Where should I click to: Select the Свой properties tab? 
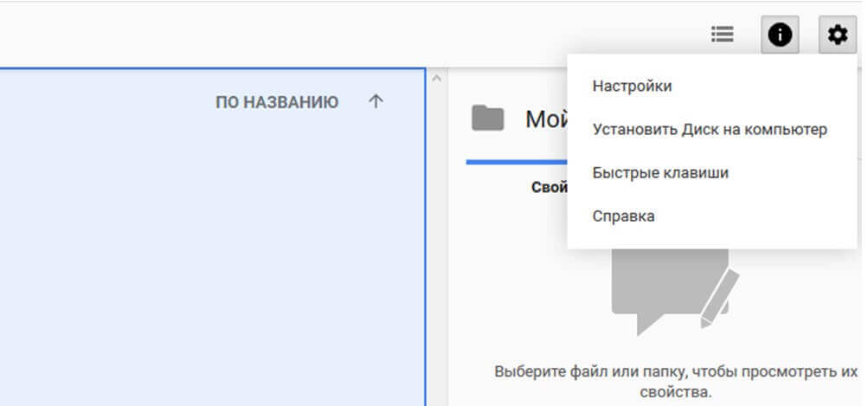pos(549,187)
